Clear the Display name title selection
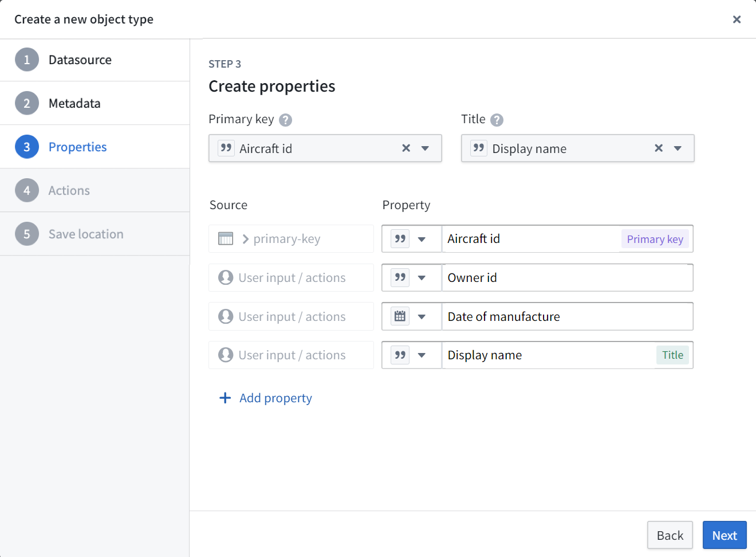Screen dimensions: 756x557 click(659, 148)
